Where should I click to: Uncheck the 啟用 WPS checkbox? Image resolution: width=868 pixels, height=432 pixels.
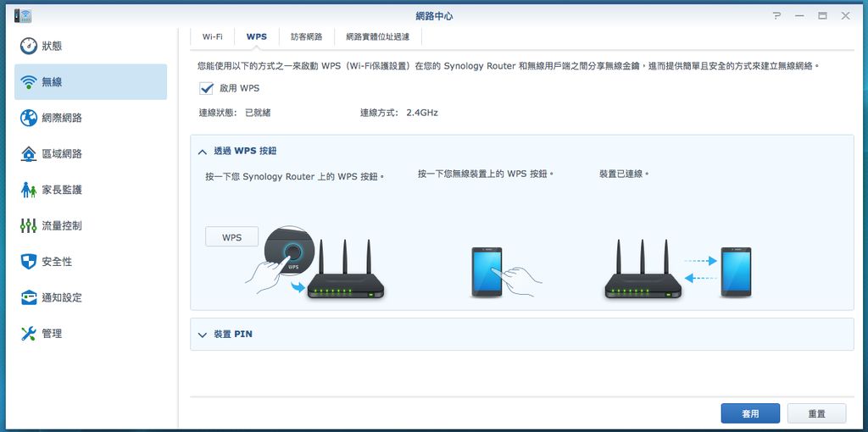(x=207, y=88)
